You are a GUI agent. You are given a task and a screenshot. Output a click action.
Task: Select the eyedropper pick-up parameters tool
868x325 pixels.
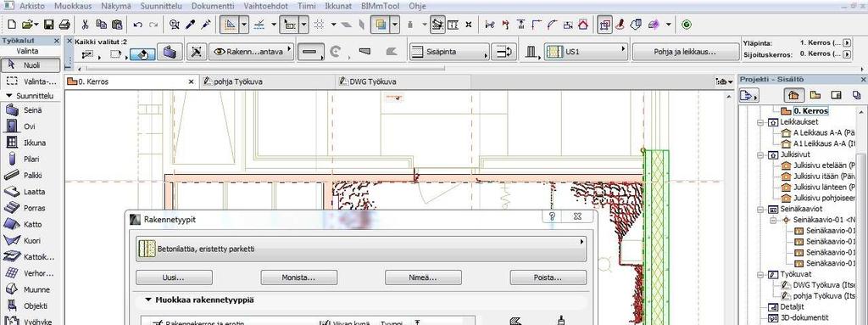click(191, 25)
